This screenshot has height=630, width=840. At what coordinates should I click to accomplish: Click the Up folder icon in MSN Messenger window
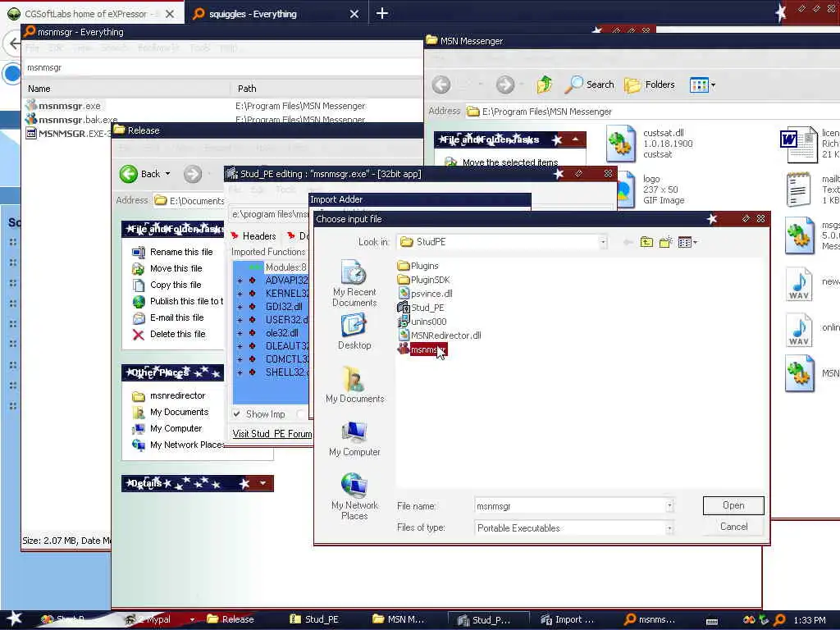coord(545,84)
